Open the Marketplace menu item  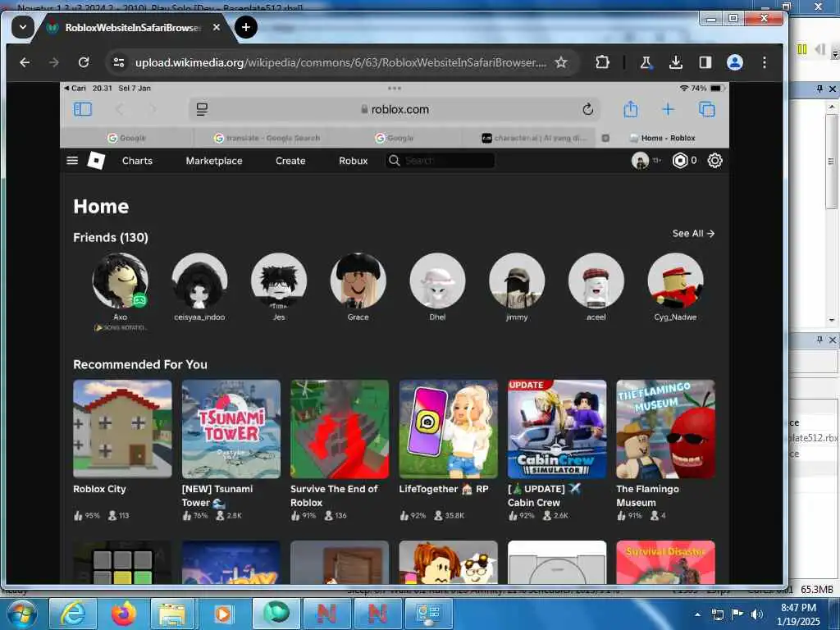coord(214,161)
